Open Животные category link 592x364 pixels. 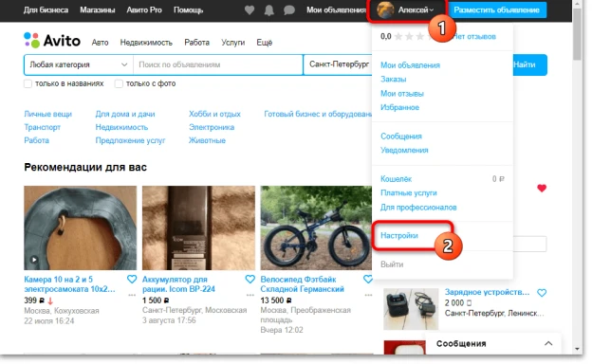pyautogui.click(x=207, y=140)
